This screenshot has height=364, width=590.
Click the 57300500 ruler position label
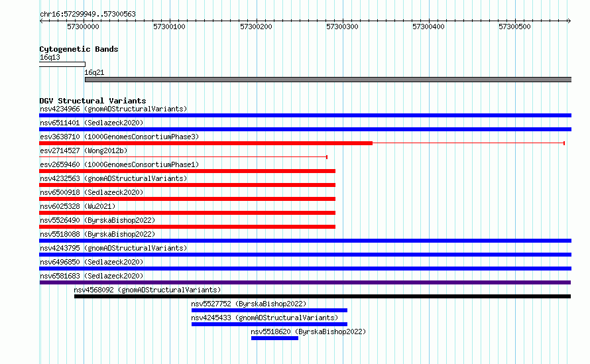[x=514, y=27]
